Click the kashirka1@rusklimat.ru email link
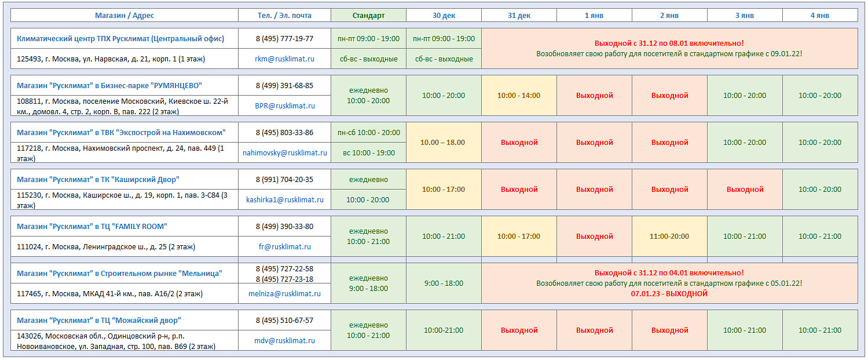The width and height of the screenshot is (868, 360). click(x=284, y=199)
